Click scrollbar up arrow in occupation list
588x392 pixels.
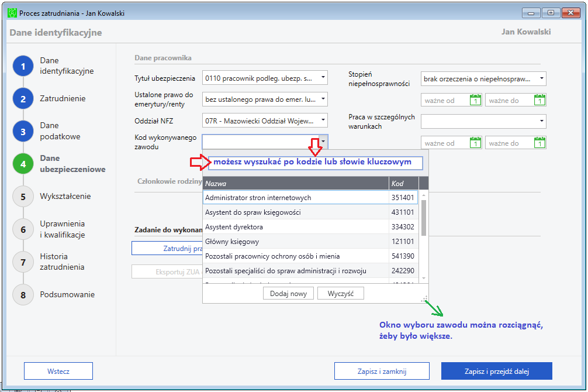(x=424, y=195)
